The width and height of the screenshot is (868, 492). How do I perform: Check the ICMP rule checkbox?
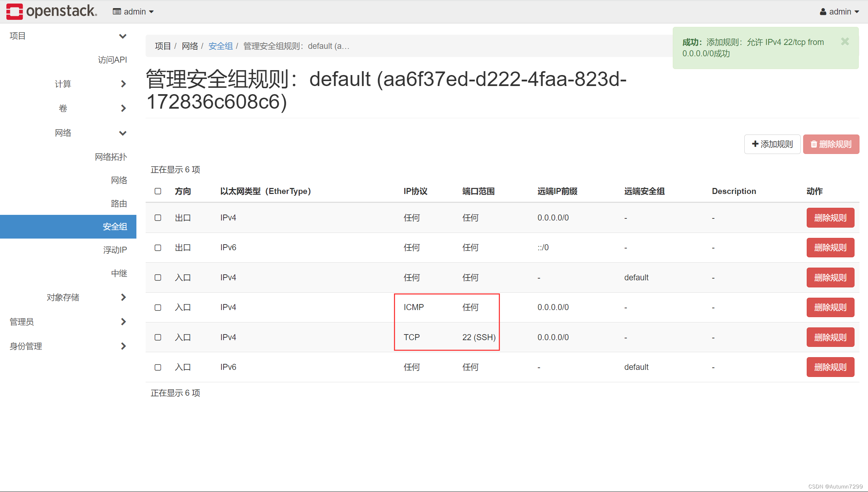158,308
